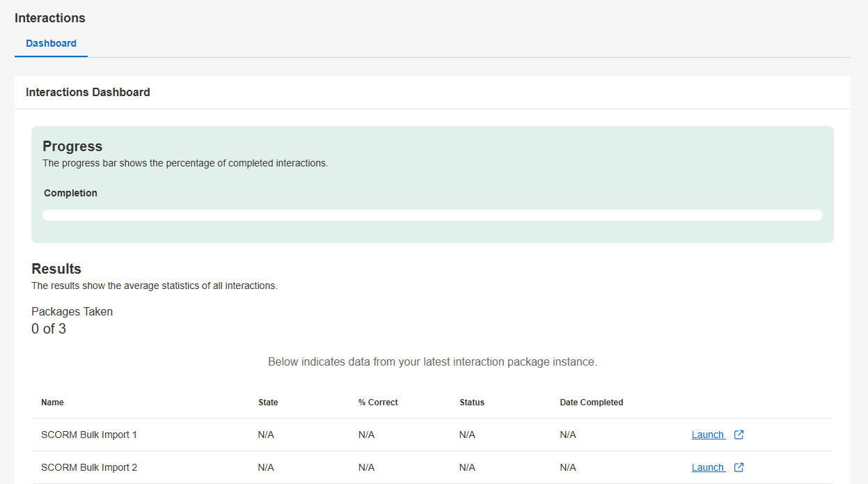
Task: Click the Results section heading
Action: 56,269
